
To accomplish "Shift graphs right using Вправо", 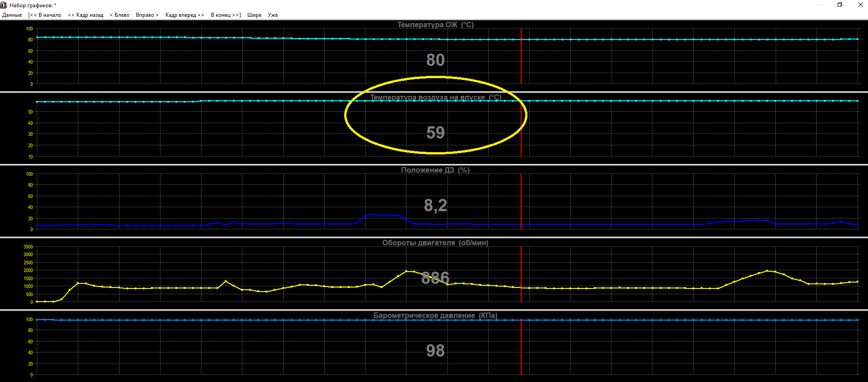I will [147, 15].
